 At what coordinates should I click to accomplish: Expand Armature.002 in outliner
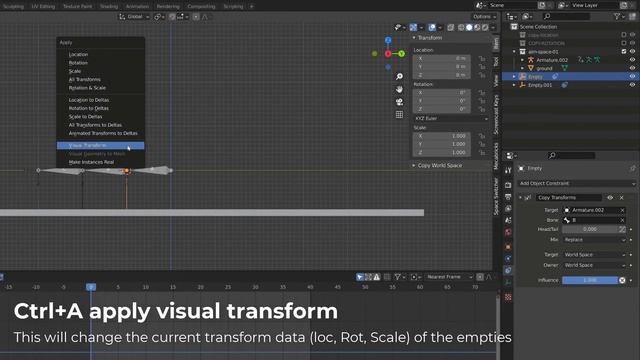point(522,60)
